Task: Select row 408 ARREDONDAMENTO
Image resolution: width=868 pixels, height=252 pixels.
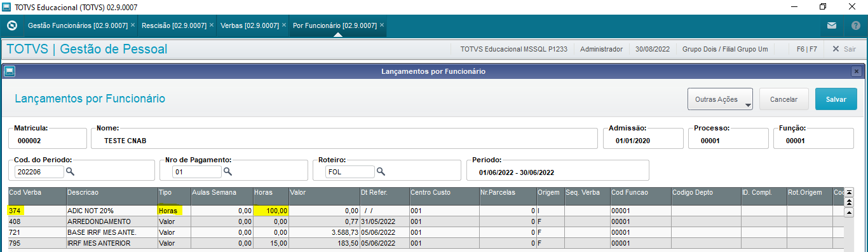Action: (426, 221)
